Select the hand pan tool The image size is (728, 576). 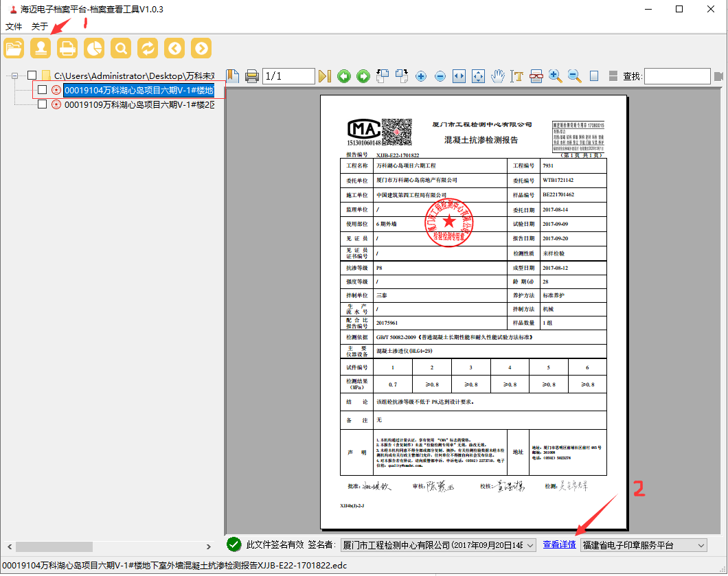click(498, 76)
